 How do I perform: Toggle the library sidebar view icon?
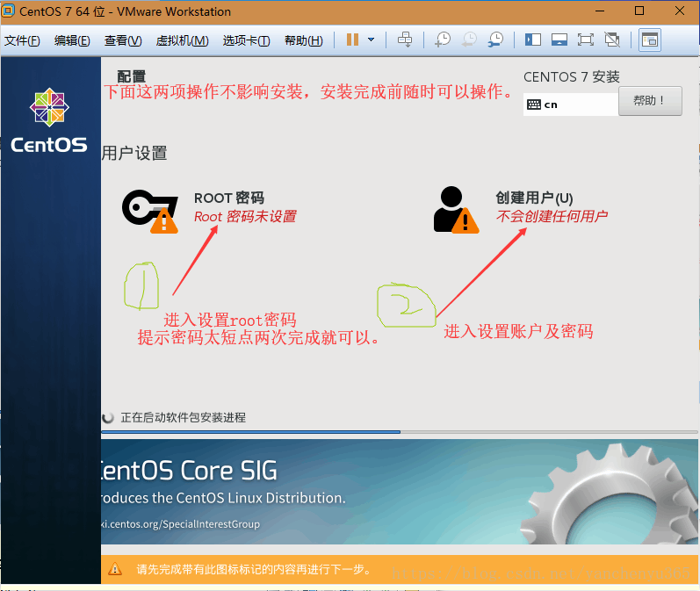(532, 40)
